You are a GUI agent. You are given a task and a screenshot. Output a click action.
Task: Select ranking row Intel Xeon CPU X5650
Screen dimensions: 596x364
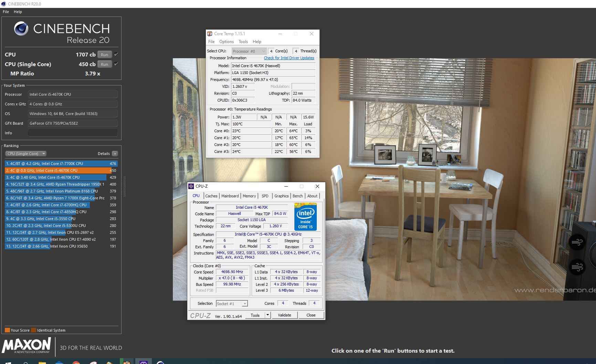point(61,246)
